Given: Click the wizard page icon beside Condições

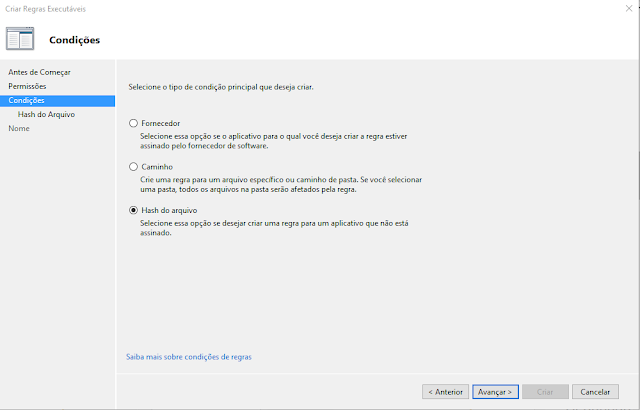Looking at the screenshot, I should (20, 39).
